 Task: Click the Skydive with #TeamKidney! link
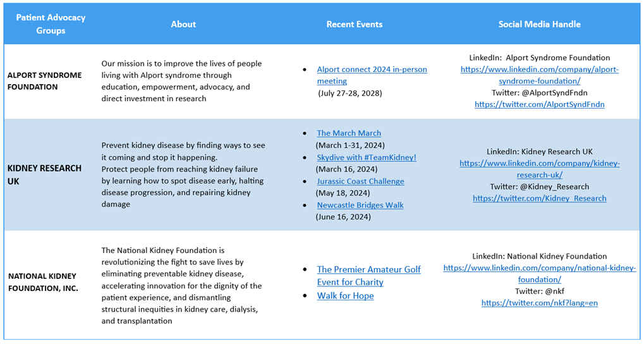coord(367,157)
